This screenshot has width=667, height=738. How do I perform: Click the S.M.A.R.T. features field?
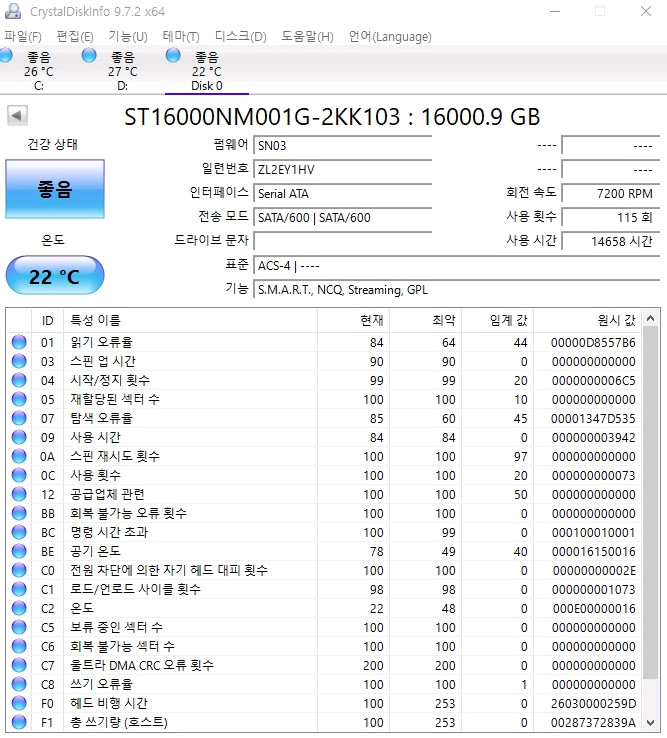point(456,289)
